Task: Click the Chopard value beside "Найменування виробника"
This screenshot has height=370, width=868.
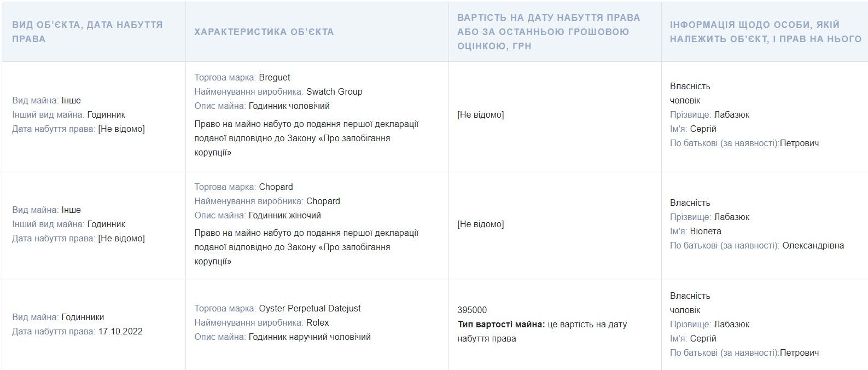Action: point(323,201)
